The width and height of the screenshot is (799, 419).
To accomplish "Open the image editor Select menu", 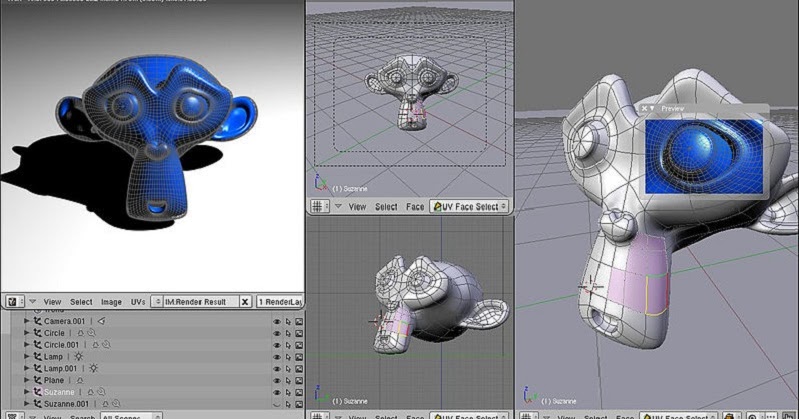I will [x=81, y=302].
